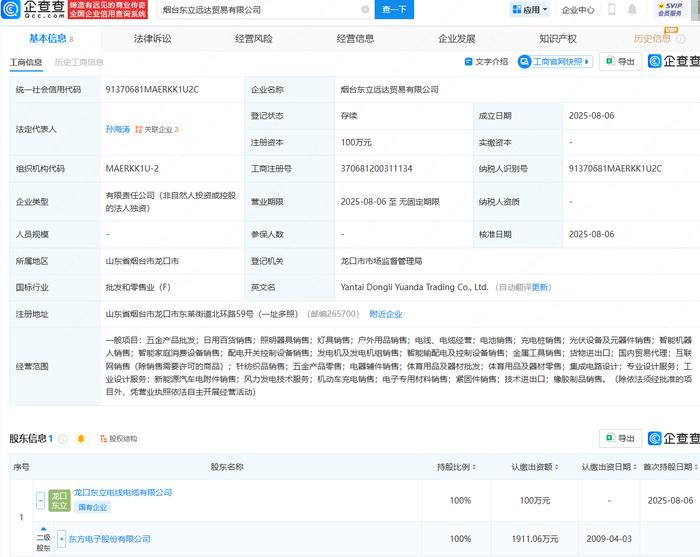
Task: Switch to 知识产权 tab
Action: [x=558, y=39]
